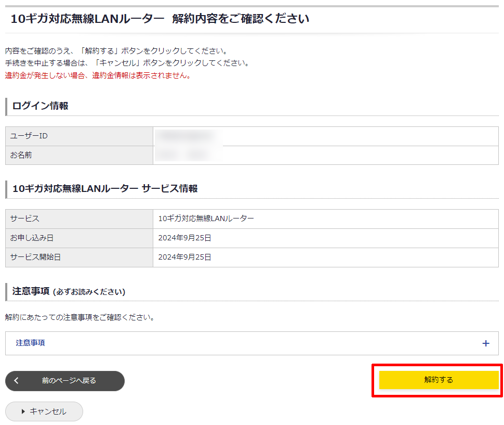Click the サービス開始日 label cell

(79, 257)
